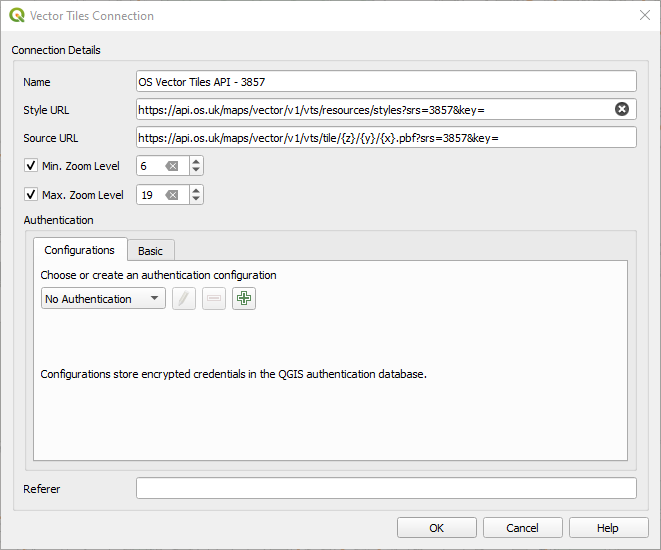
Task: Decrease Min. Zoom Level with down arrow
Action: tap(196, 170)
